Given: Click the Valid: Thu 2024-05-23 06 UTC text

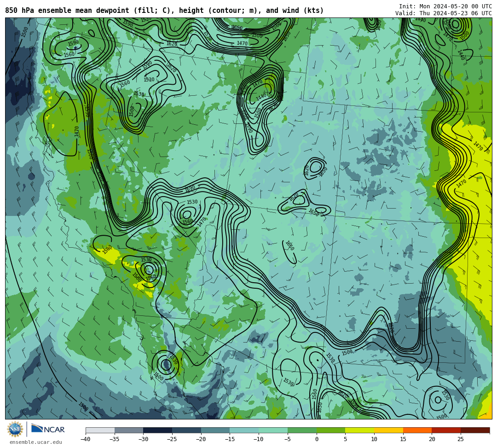Looking at the screenshot, I should pyautogui.click(x=444, y=13).
